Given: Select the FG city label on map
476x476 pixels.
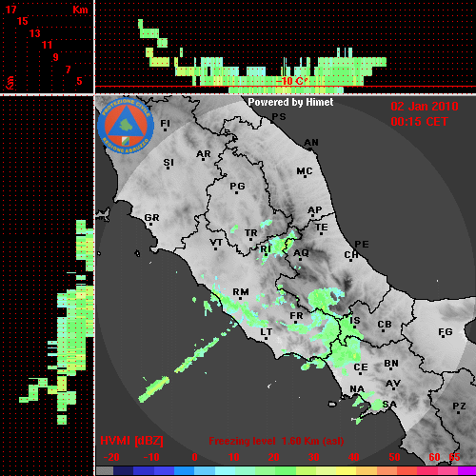Looking at the screenshot, I should [446, 332].
